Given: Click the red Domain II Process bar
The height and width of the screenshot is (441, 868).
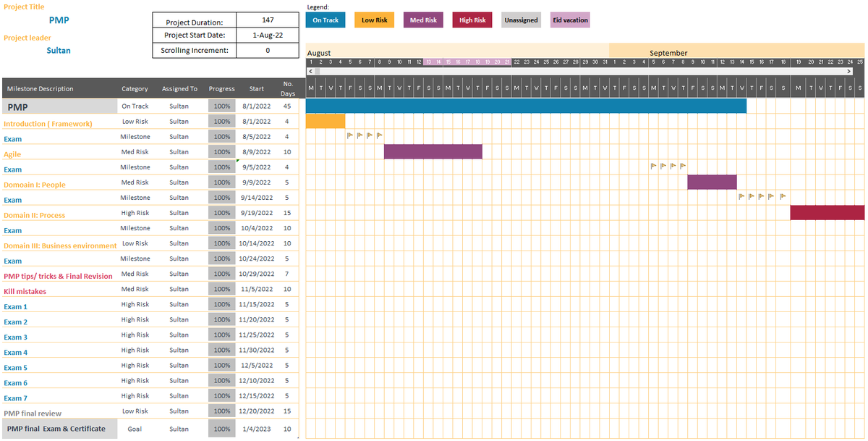Looking at the screenshot, I should (x=827, y=212).
